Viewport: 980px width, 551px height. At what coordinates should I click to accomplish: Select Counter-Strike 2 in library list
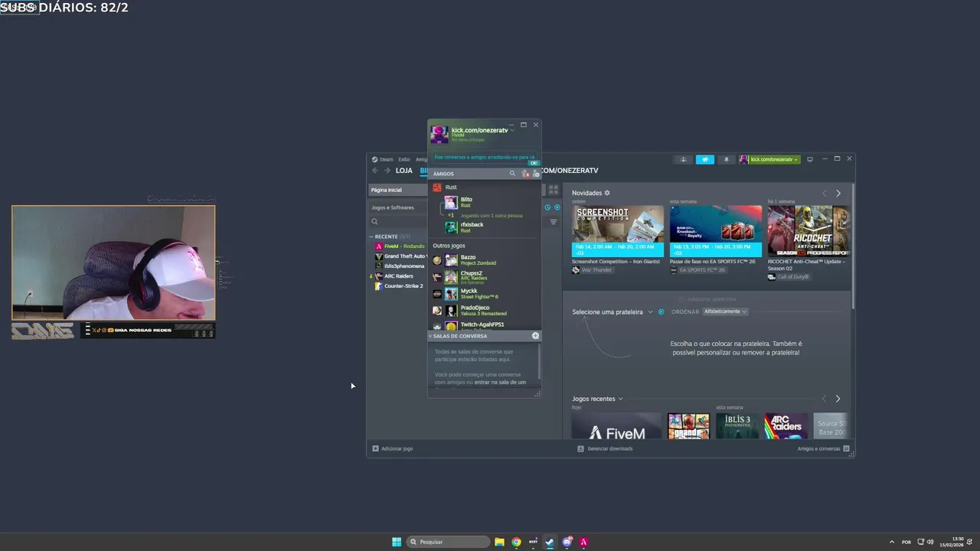(400, 286)
